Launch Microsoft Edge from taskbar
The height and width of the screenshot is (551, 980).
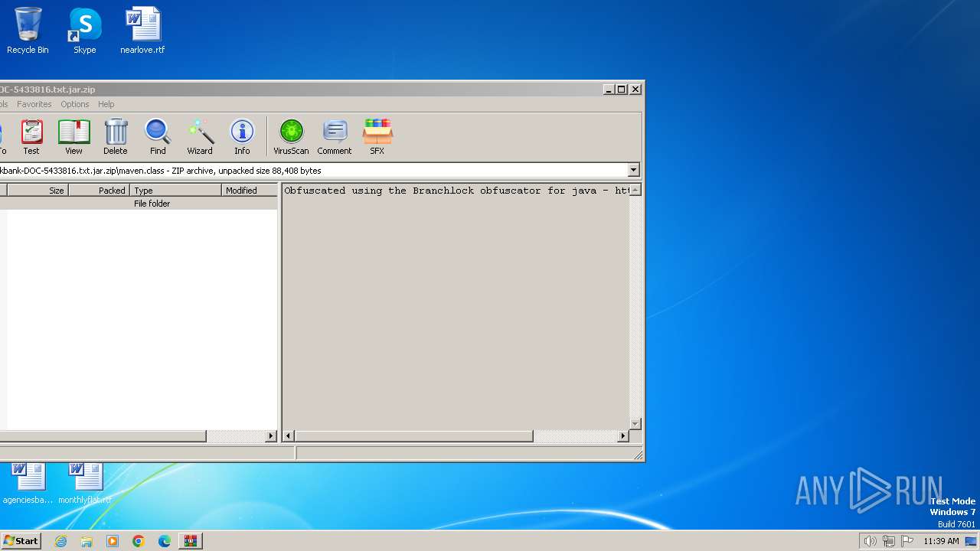pyautogui.click(x=165, y=541)
